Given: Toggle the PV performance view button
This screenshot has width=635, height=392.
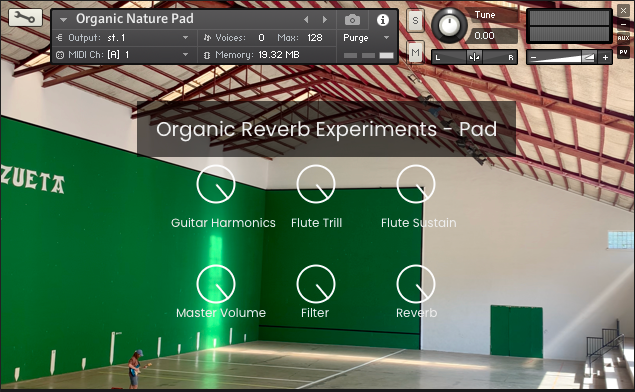Looking at the screenshot, I should pos(623,52).
